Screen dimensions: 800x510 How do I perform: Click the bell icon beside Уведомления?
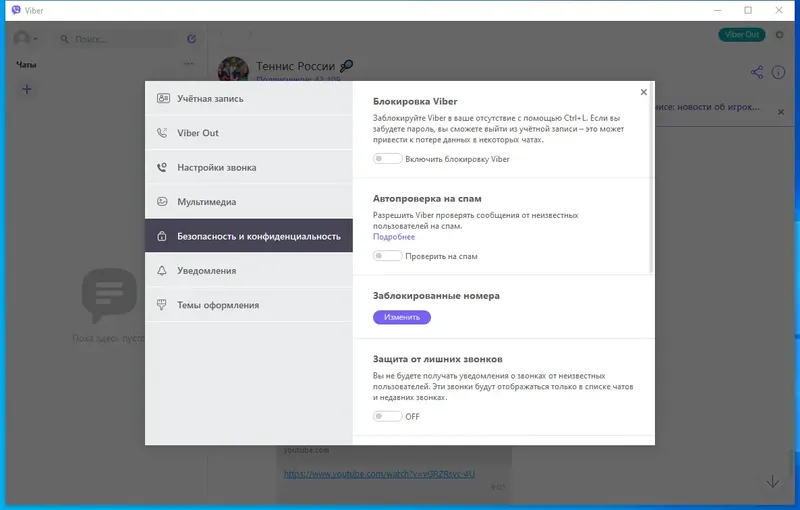162,270
